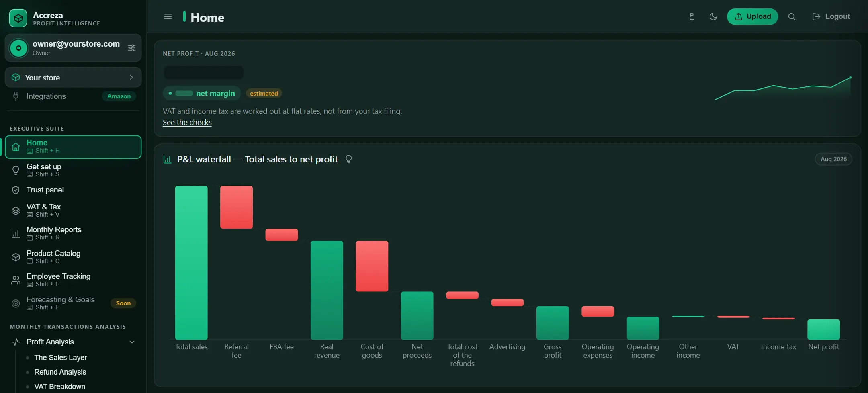Collapse the Profit Analysis chevron
The image size is (868, 393).
click(132, 342)
